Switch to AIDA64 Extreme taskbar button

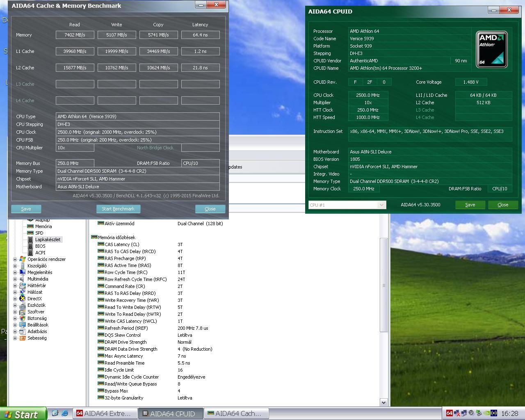click(105, 413)
